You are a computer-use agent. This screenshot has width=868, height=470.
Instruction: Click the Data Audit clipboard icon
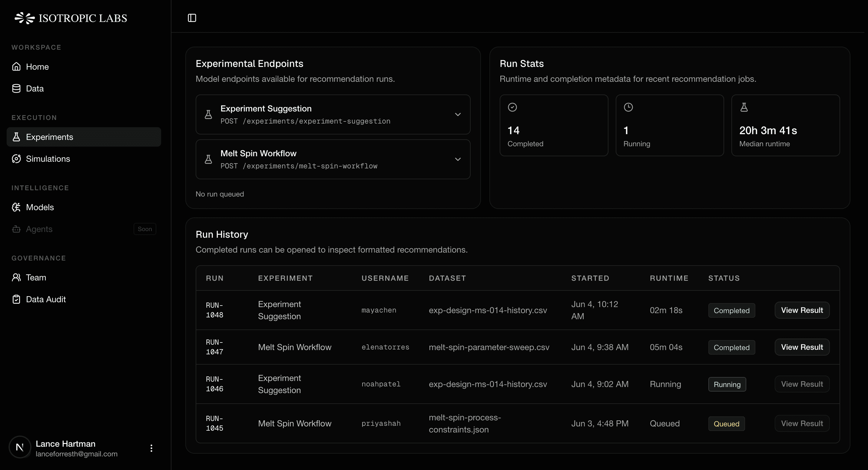pos(16,299)
